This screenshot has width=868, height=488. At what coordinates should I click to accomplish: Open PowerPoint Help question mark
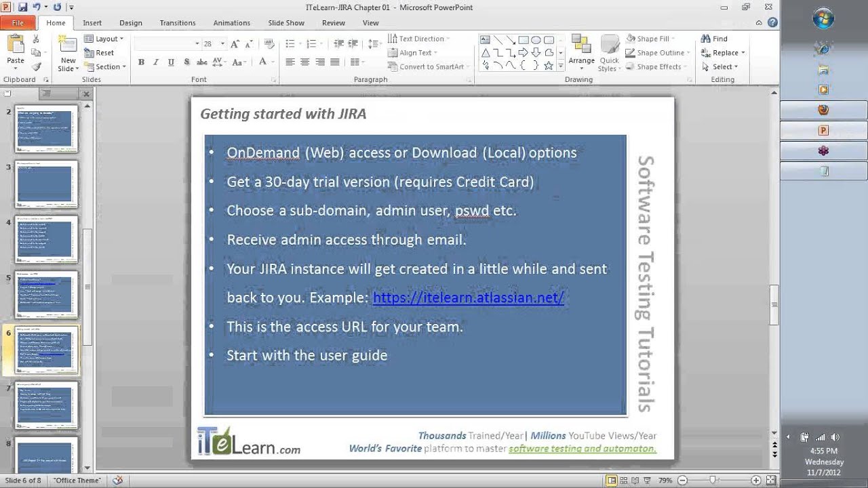[x=773, y=22]
